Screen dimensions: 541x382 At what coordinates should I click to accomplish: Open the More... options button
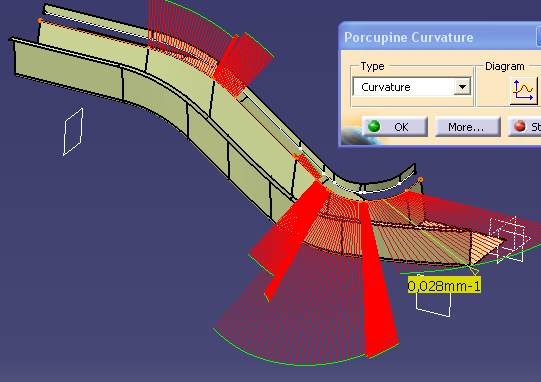click(x=468, y=127)
